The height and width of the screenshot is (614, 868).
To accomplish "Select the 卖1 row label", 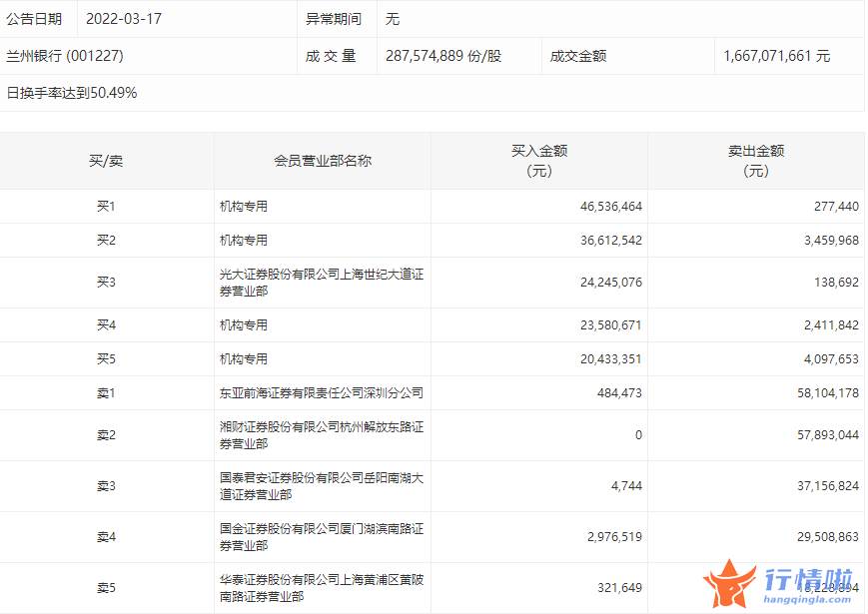I will coord(106,392).
